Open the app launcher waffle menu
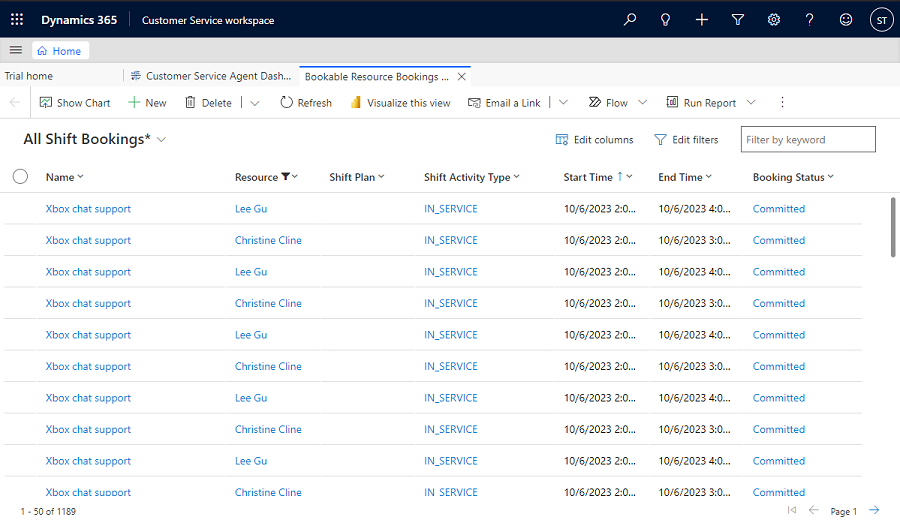 17,20
